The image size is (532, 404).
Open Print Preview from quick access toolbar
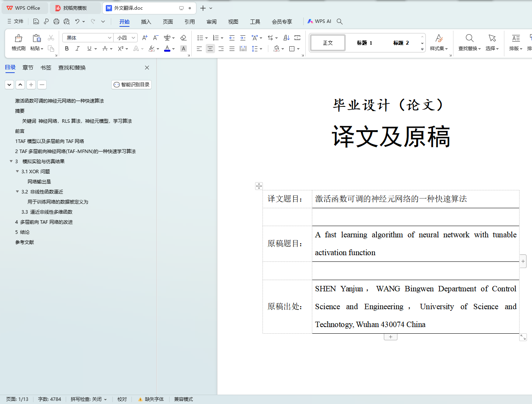pyautogui.click(x=66, y=21)
